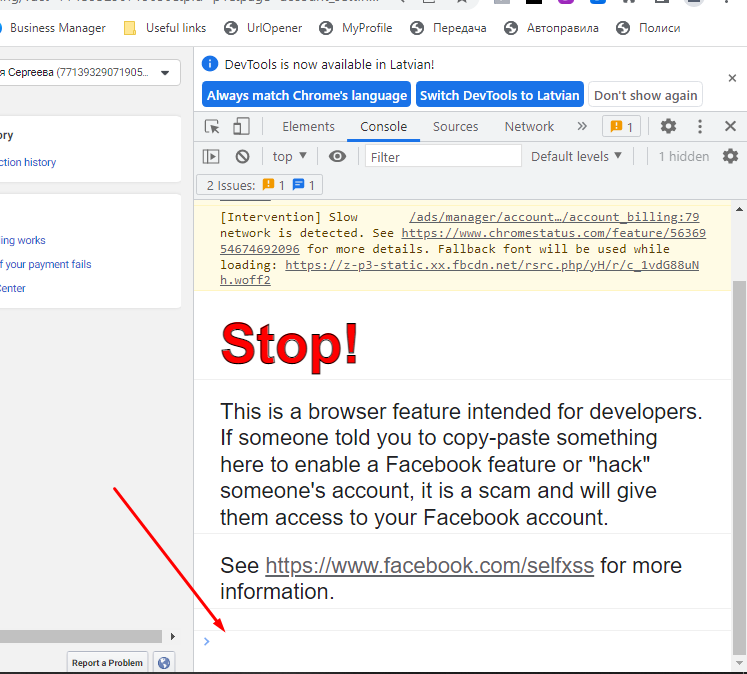Open the DevTools customize three-dot menu

click(x=699, y=126)
